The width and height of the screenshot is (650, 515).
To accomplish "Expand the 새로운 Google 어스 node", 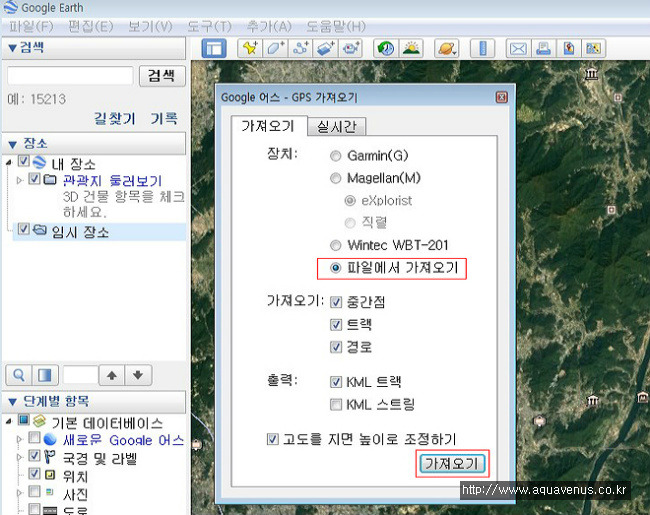I will point(19,439).
